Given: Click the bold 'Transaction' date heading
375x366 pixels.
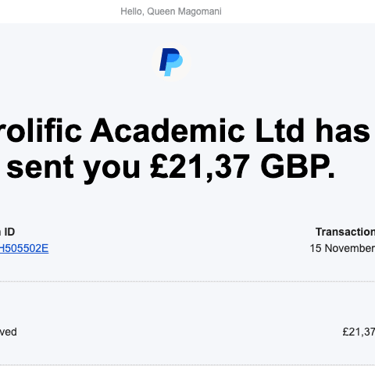Looking at the screenshot, I should (x=345, y=232).
